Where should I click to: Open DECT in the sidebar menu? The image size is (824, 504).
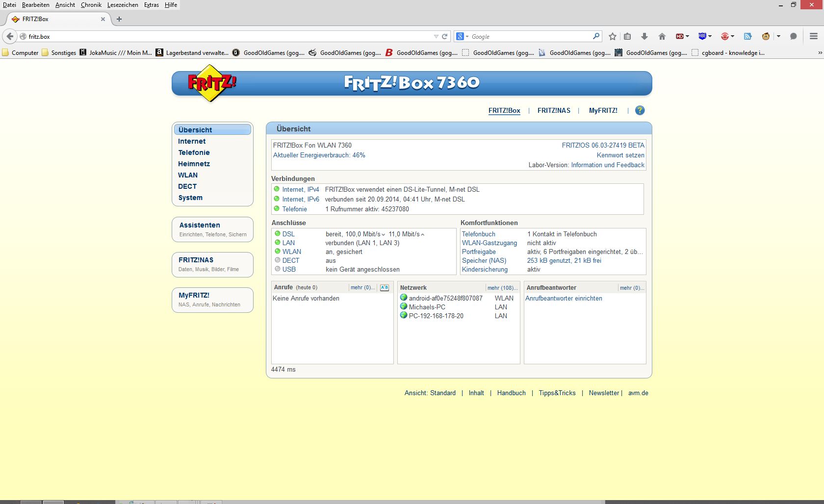(187, 186)
